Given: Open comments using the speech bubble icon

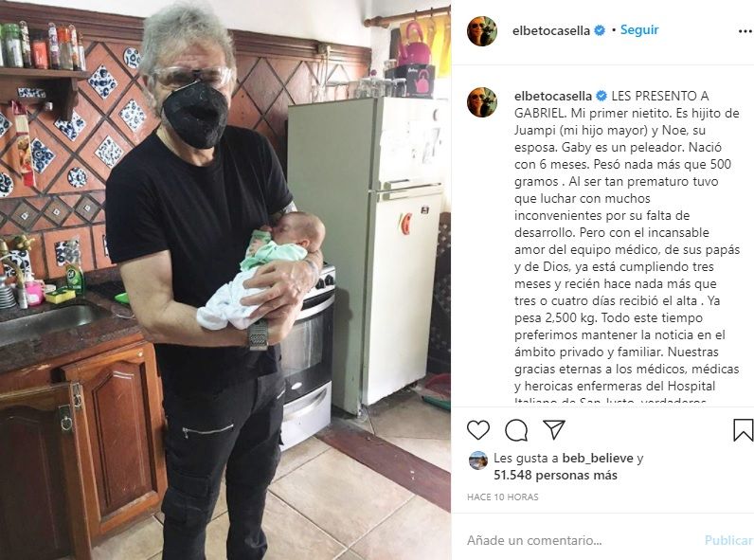Looking at the screenshot, I should (x=516, y=430).
